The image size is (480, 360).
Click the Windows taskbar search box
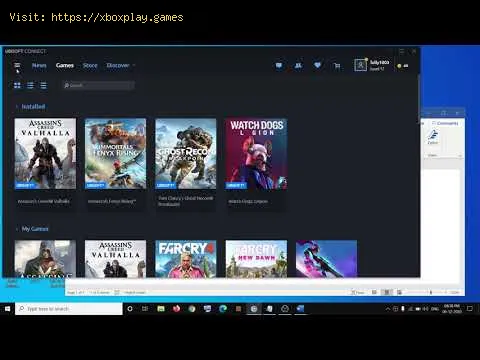coord(69,309)
